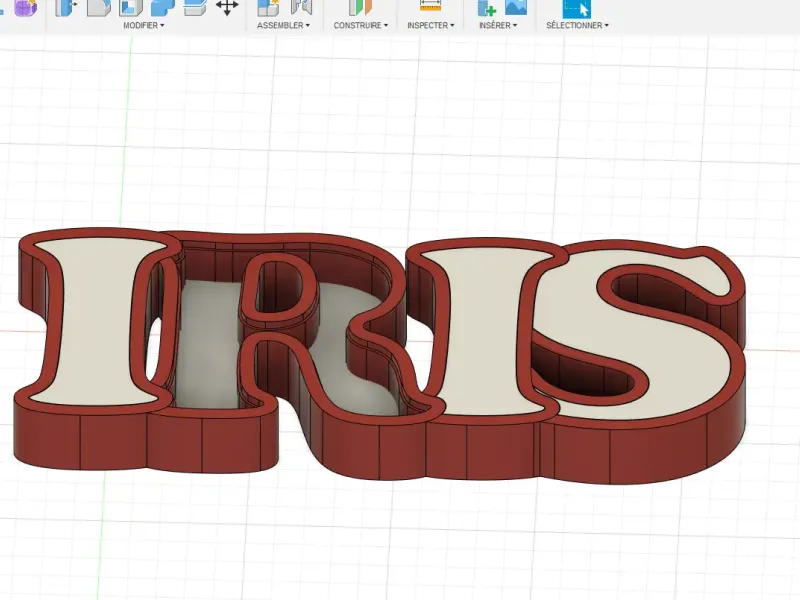800x600 pixels.
Task: Click the purple Create Form icon
Action: [26, 7]
